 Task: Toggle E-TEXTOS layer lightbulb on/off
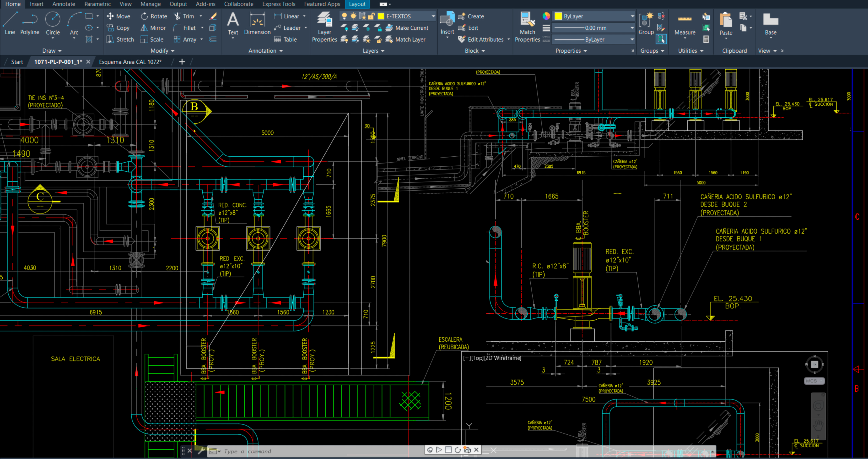[x=344, y=16]
